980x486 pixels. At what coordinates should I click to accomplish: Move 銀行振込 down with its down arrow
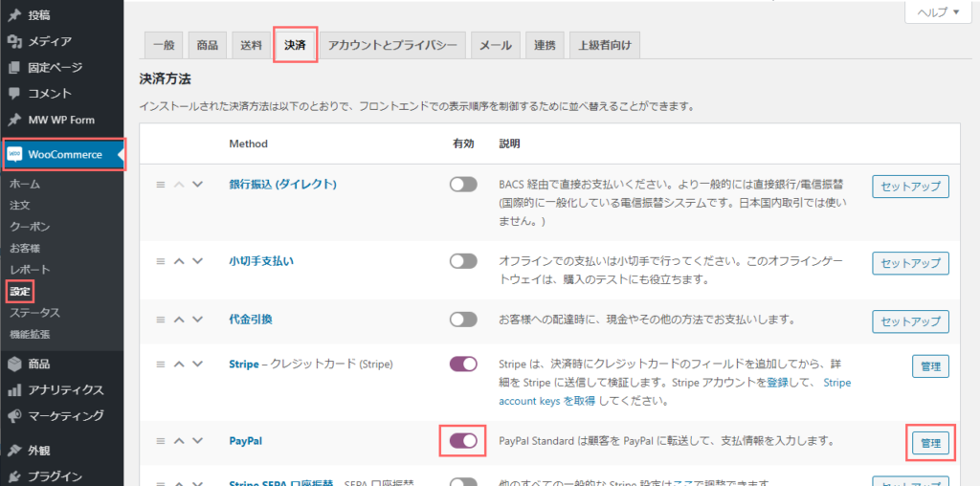coord(197,185)
